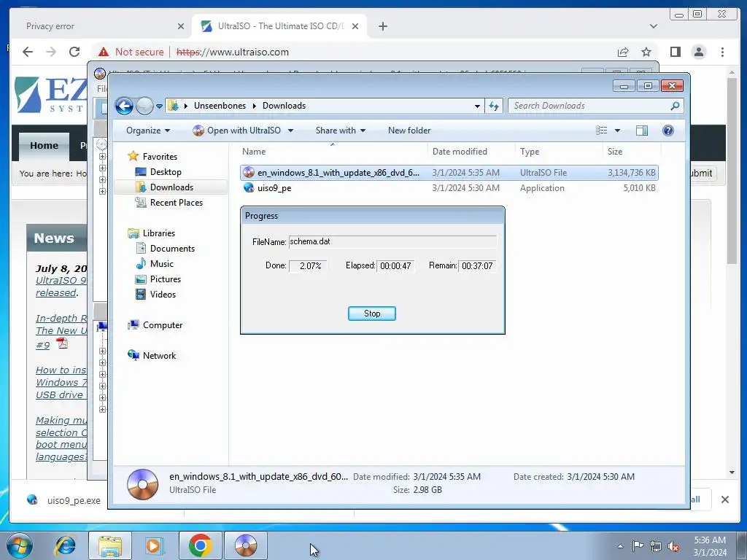The height and width of the screenshot is (560, 747).
Task: Open Internet Explorer from taskbar
Action: [x=64, y=545]
